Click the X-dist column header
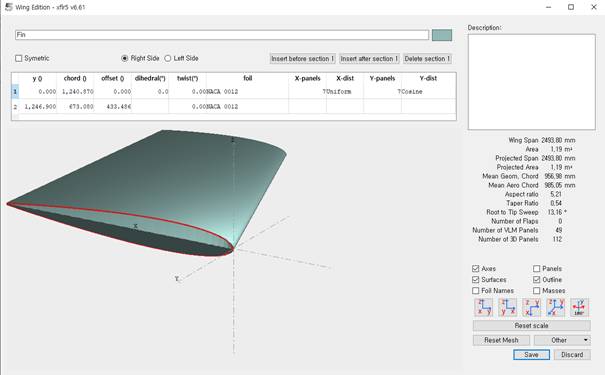Screen dimensions: 605x375 tap(345, 78)
